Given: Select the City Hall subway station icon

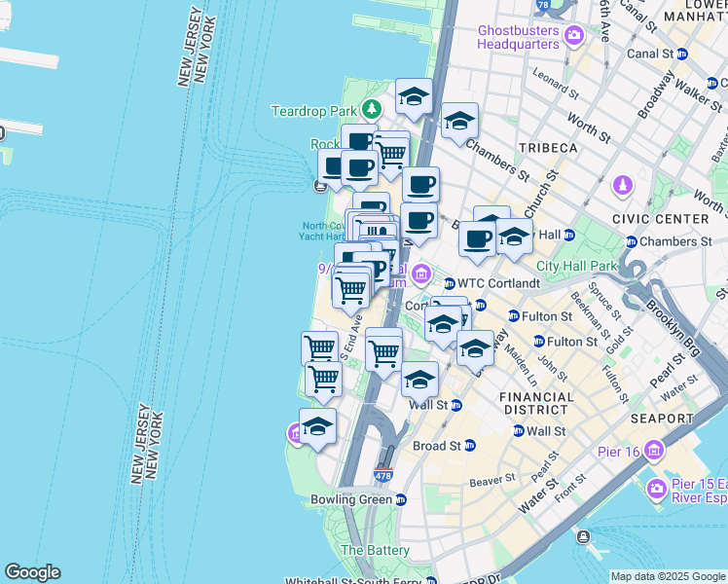Looking at the screenshot, I should click(x=569, y=235).
